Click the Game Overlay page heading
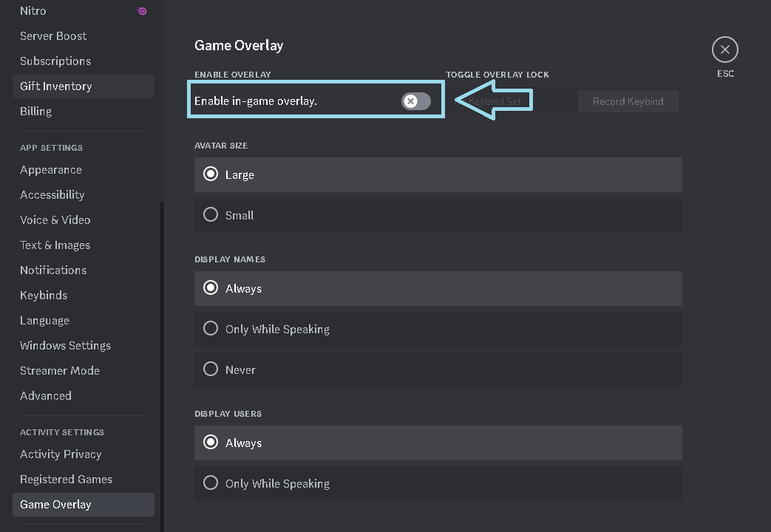Viewport: 771px width, 532px height. coord(239,45)
